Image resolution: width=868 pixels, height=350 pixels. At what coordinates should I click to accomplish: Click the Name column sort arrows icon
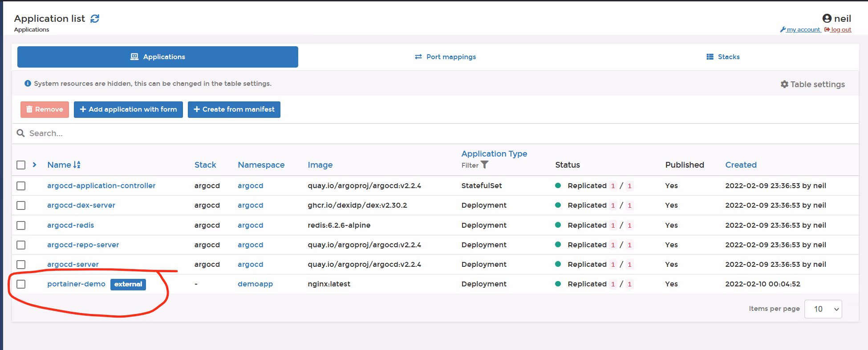(x=77, y=165)
